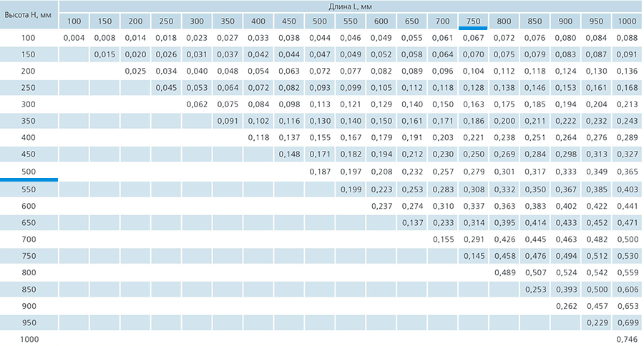Select cell value 0,221 in row 400
The width and height of the screenshot is (644, 346).
(474, 137)
